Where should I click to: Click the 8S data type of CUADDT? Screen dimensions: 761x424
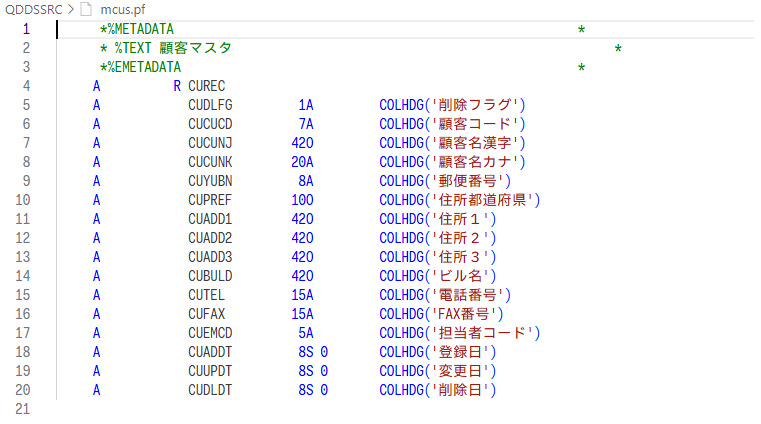pos(306,352)
